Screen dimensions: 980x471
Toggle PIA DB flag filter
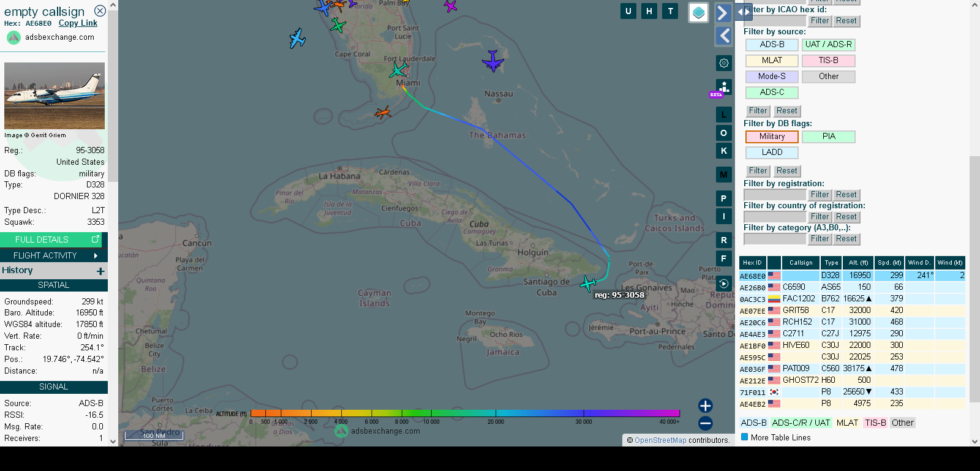pyautogui.click(x=828, y=137)
